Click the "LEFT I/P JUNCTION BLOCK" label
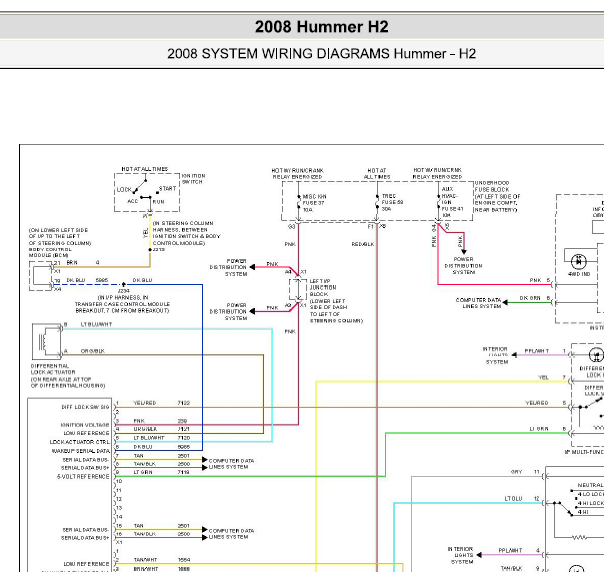The width and height of the screenshot is (604, 572). click(x=323, y=287)
